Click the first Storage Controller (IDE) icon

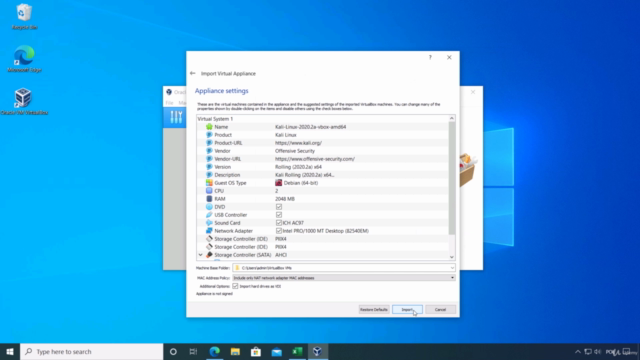[209, 239]
